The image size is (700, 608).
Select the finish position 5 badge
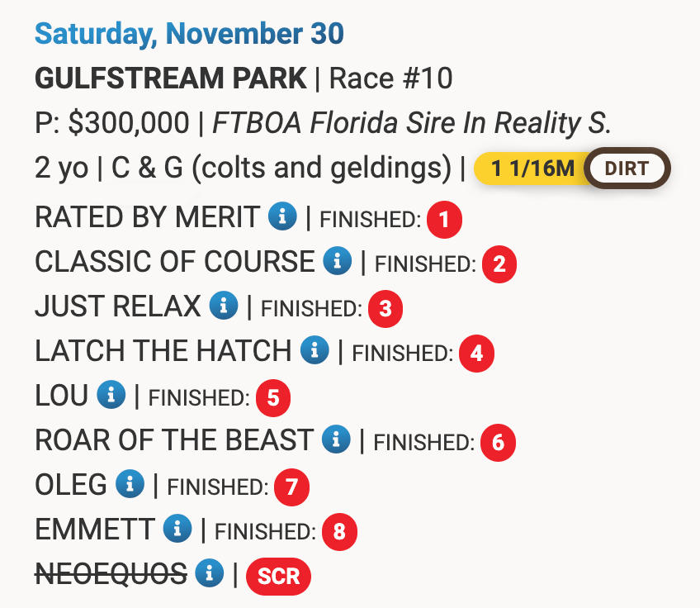tap(272, 398)
